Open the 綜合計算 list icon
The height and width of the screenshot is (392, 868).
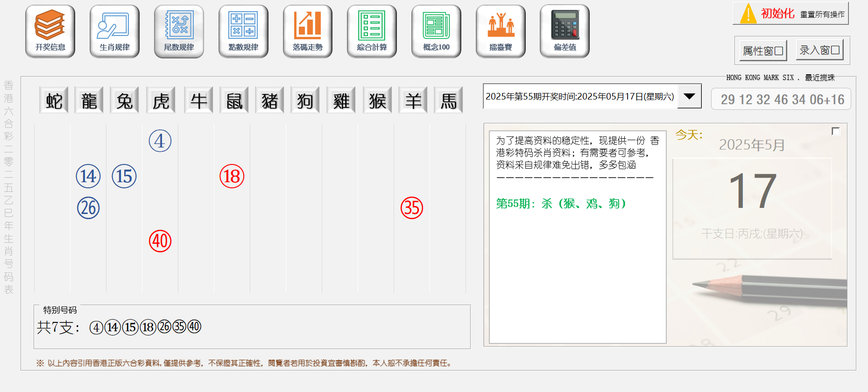pyautogui.click(x=372, y=31)
